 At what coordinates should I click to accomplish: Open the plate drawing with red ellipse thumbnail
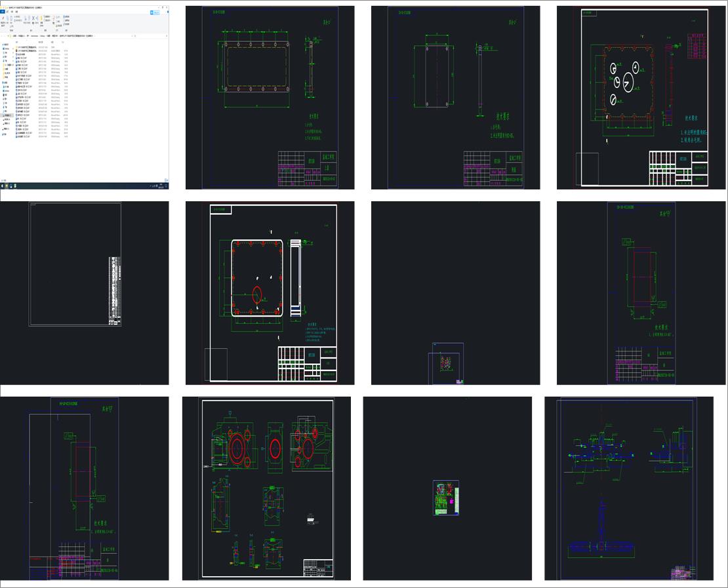pyautogui.click(x=270, y=293)
